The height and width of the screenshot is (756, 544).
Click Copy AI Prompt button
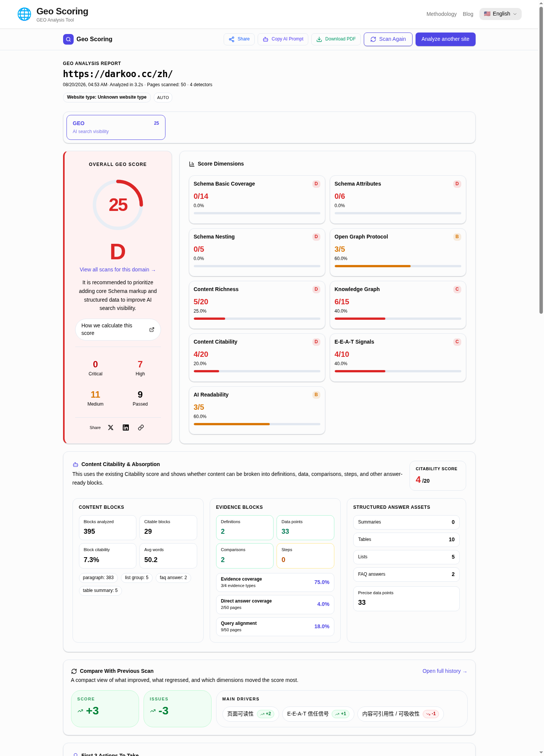tap(283, 39)
